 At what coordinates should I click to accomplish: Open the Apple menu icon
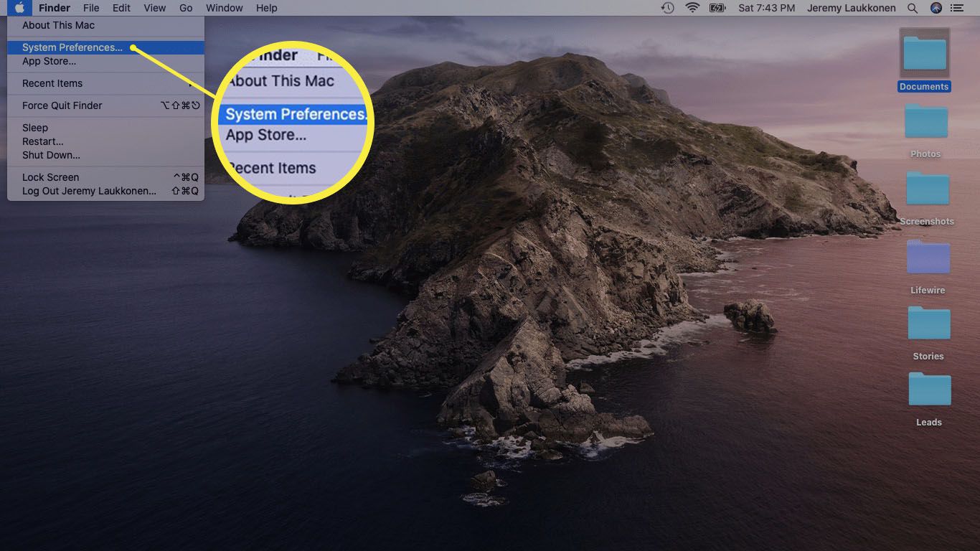19,8
